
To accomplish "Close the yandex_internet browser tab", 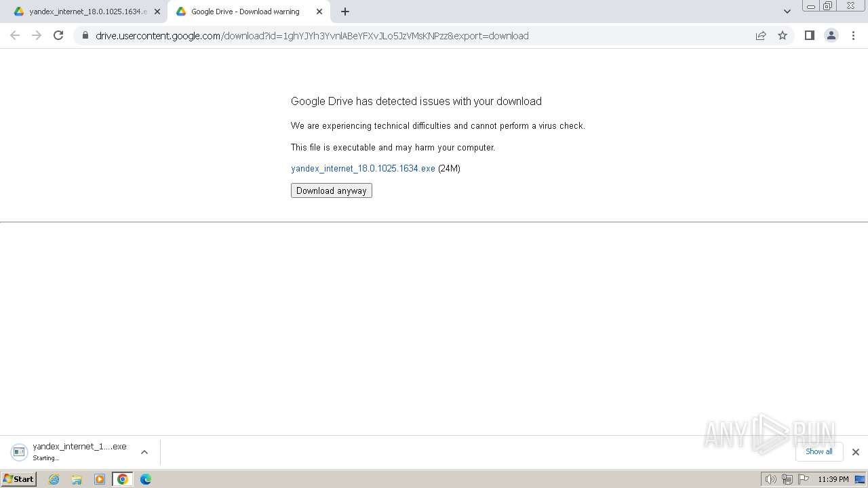I will [157, 12].
